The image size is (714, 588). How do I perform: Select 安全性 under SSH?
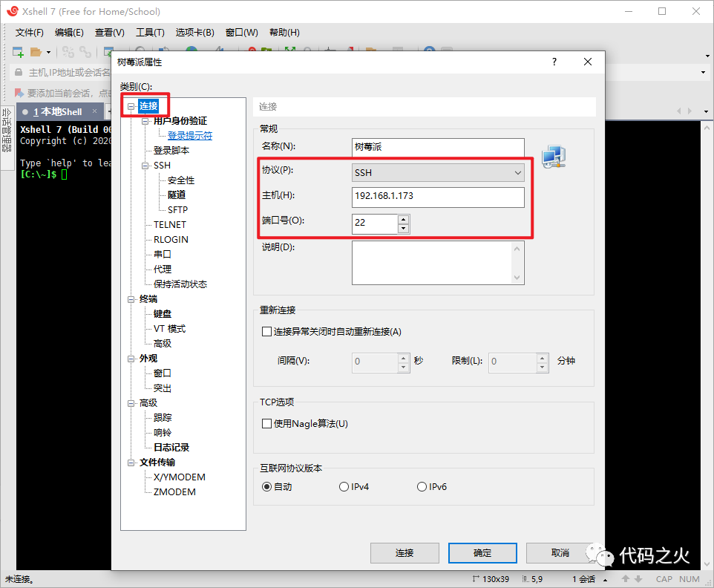point(181,180)
